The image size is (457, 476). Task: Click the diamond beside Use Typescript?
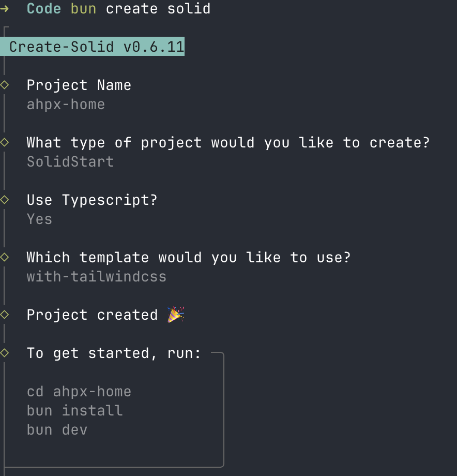click(x=5, y=200)
